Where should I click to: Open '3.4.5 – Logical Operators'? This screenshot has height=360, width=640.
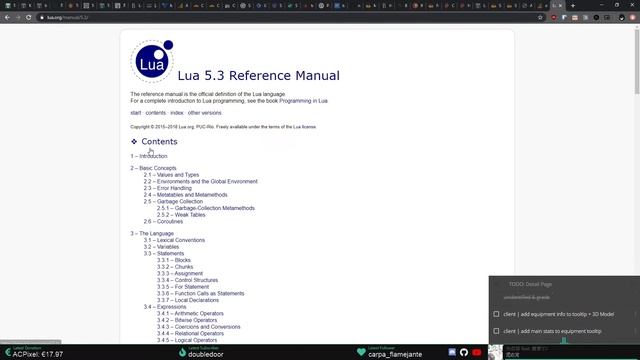point(187,340)
